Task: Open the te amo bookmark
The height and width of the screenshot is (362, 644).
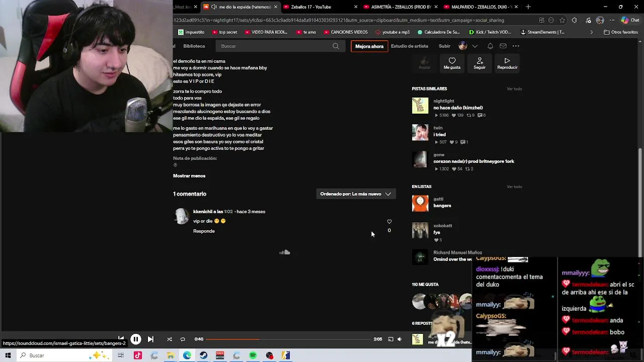Action: click(306, 32)
